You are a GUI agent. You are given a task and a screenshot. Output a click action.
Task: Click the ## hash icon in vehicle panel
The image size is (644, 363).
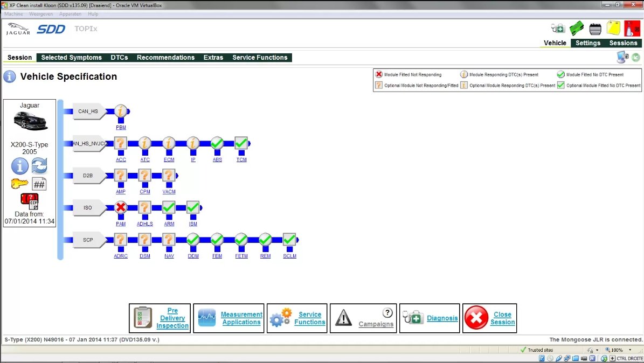39,184
